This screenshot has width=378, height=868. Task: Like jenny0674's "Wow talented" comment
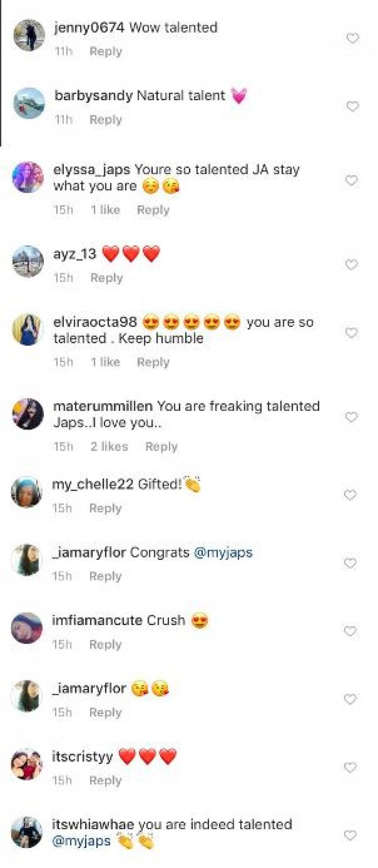pos(353,38)
